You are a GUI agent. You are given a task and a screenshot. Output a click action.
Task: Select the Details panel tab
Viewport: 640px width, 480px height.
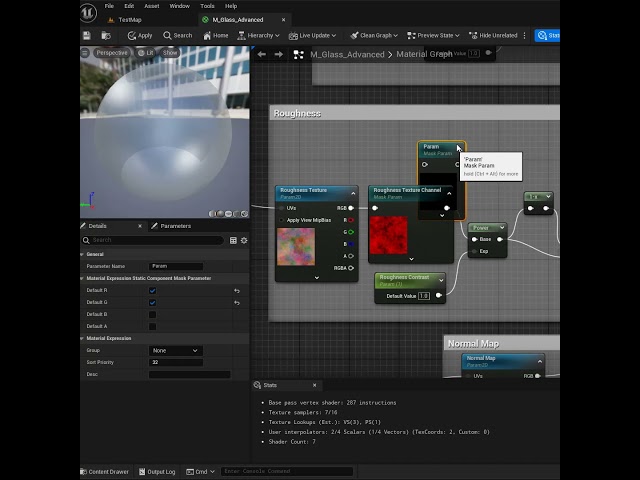(97, 226)
